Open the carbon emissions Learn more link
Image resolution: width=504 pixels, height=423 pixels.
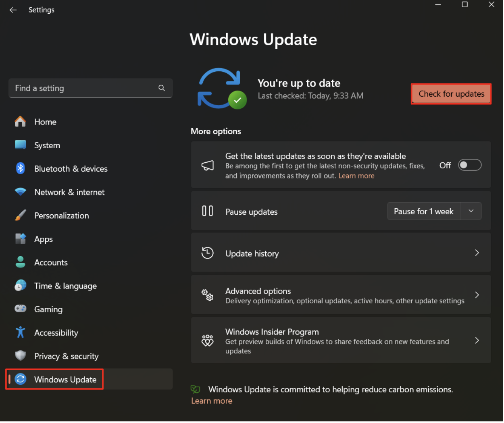click(x=211, y=400)
